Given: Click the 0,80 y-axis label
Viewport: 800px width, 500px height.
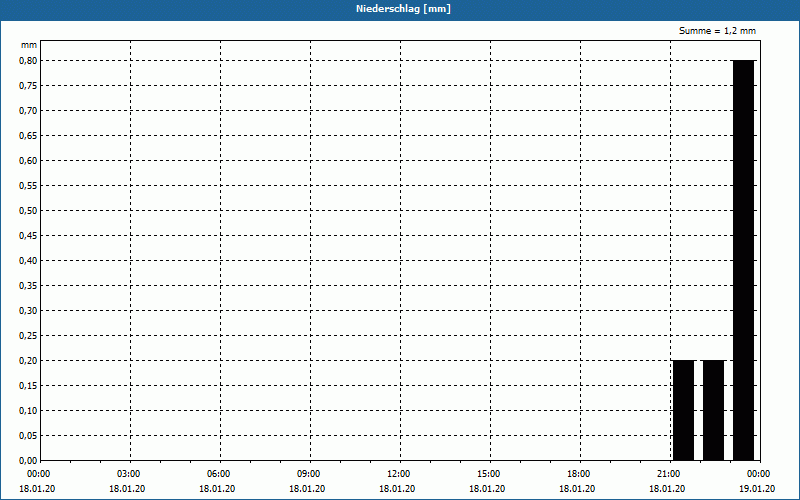Looking at the screenshot, I should (28, 61).
